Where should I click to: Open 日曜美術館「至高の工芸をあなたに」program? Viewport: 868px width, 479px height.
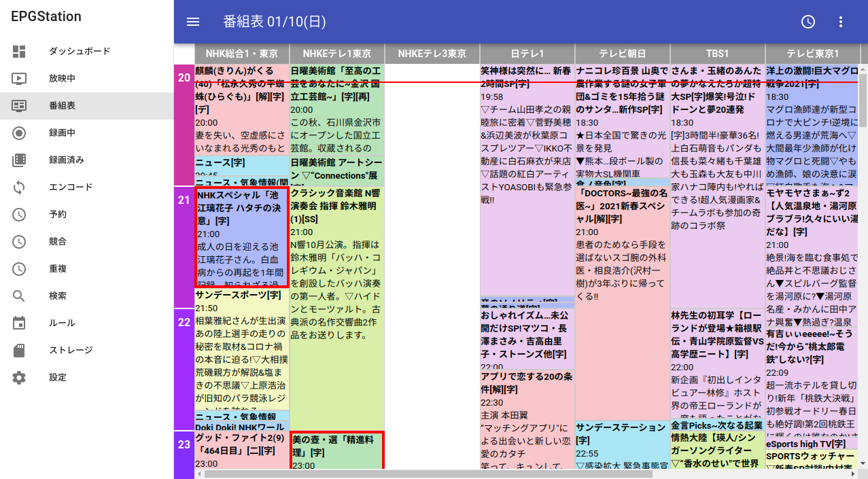pyautogui.click(x=337, y=110)
